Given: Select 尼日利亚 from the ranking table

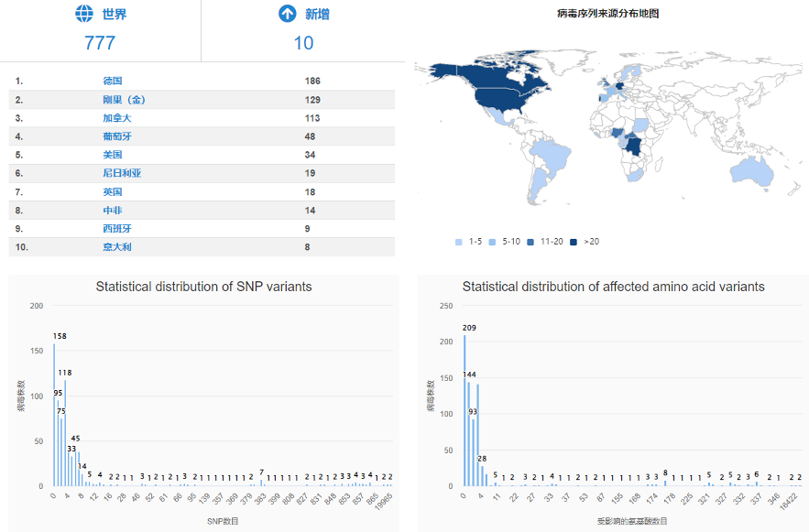Looking at the screenshot, I should [x=121, y=173].
